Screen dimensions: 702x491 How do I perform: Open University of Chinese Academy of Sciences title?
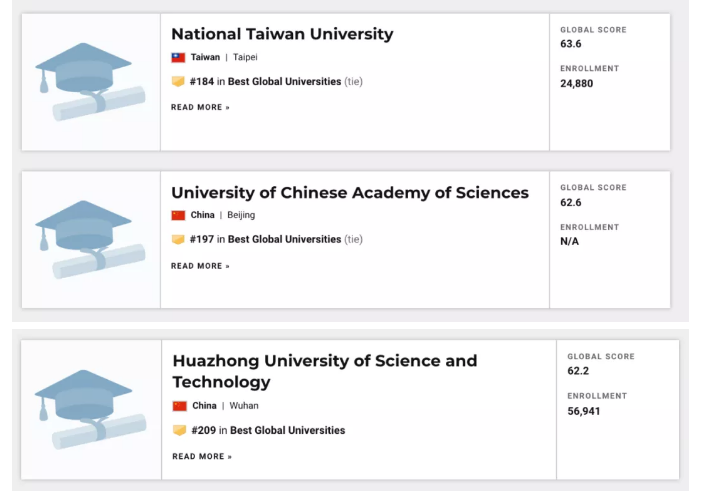[350, 193]
